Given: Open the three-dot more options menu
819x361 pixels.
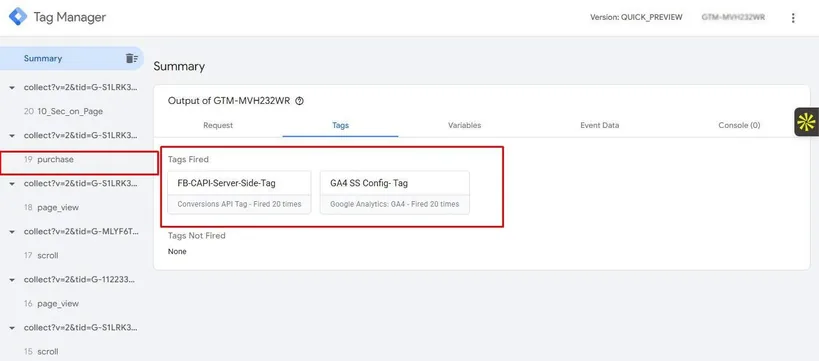Looking at the screenshot, I should point(793,18).
